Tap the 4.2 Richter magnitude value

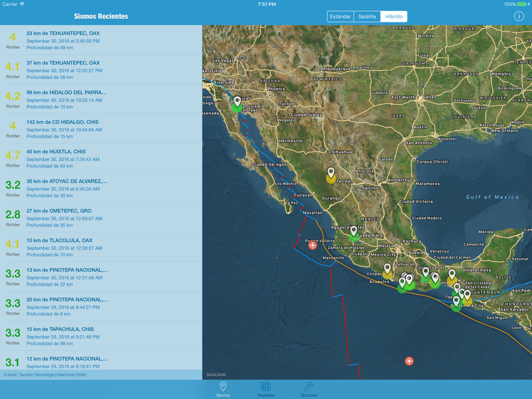coord(13,96)
